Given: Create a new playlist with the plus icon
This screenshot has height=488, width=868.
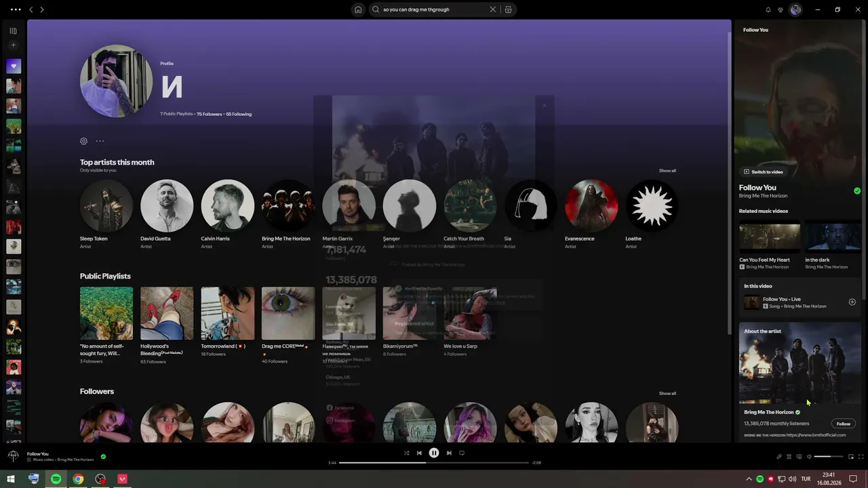Looking at the screenshot, I should [x=14, y=45].
